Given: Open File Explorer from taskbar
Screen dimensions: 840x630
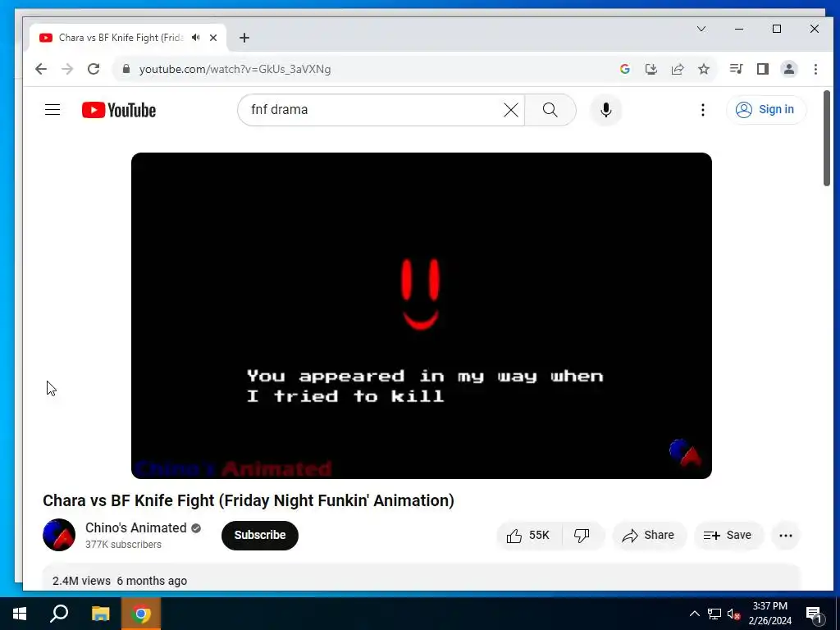Looking at the screenshot, I should 100,614.
